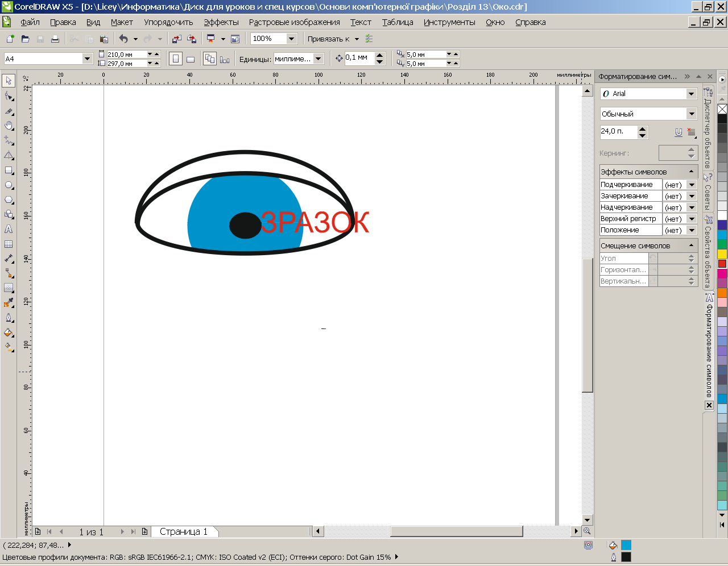Select the Crop tool in toolbox
This screenshot has width=728, height=566.
[x=9, y=111]
